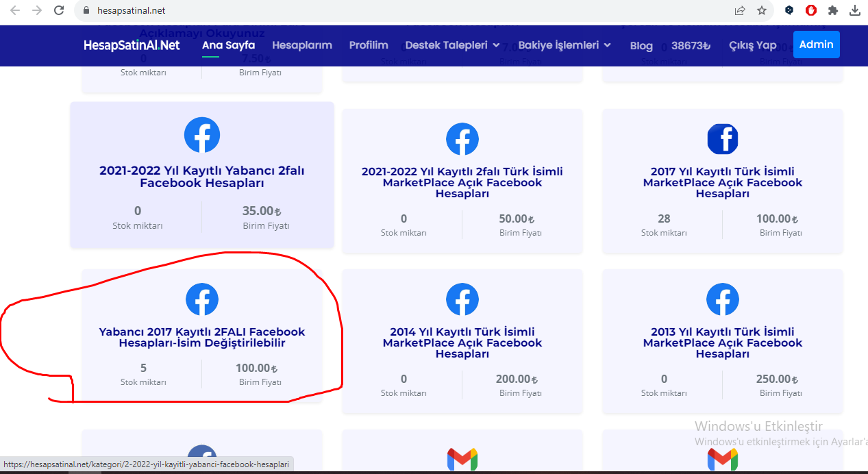Screen dimensions: 868x474
Task: Click Facebook icon of 2013 Yıl Kayıtlı card
Action: (723, 299)
